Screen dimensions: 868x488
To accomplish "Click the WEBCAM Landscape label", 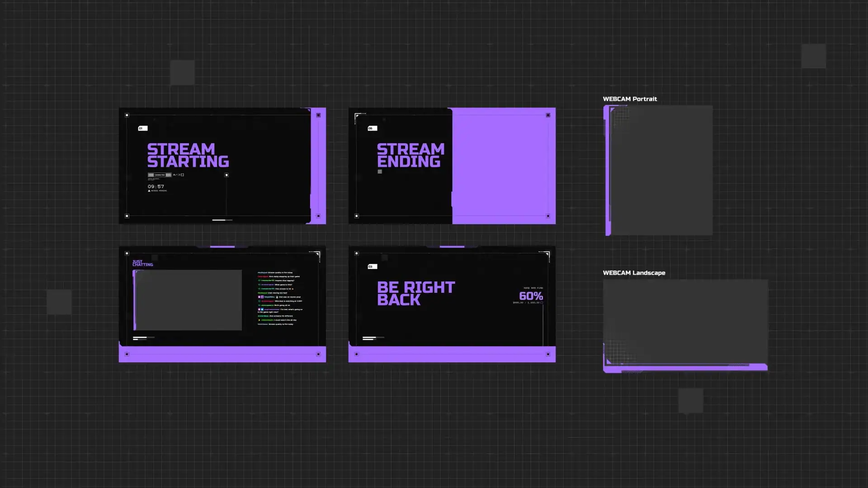I will pos(634,273).
